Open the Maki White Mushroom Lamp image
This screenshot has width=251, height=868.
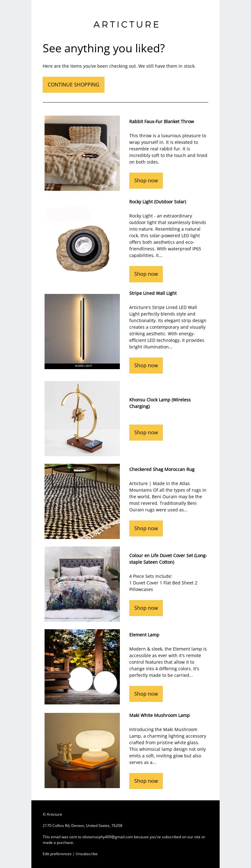pyautogui.click(x=82, y=750)
